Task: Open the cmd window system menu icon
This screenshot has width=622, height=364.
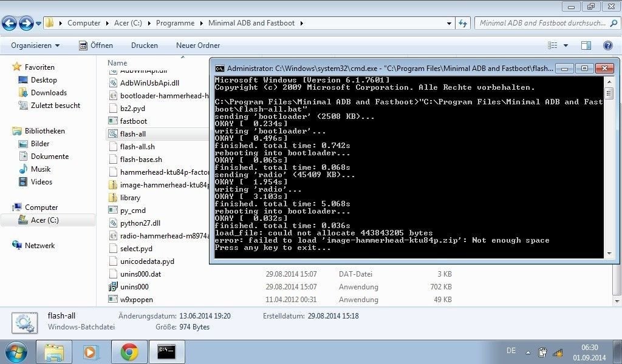Action: (x=219, y=69)
